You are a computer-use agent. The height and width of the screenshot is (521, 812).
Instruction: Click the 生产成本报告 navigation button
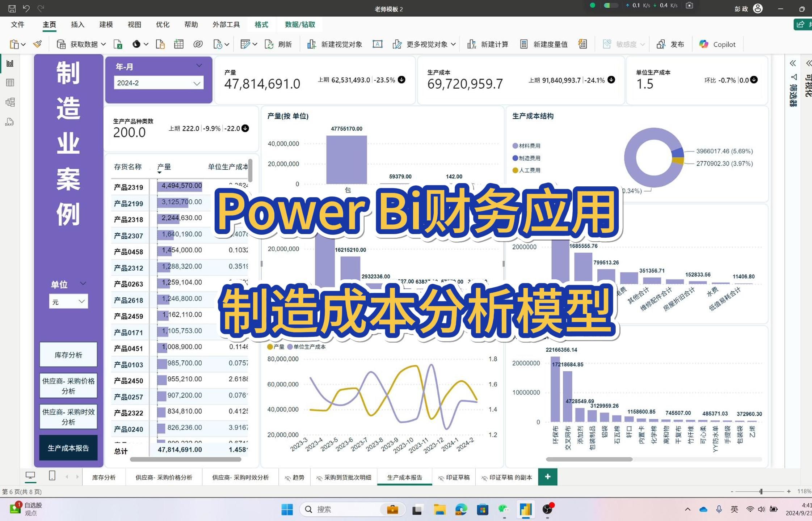pyautogui.click(x=68, y=448)
